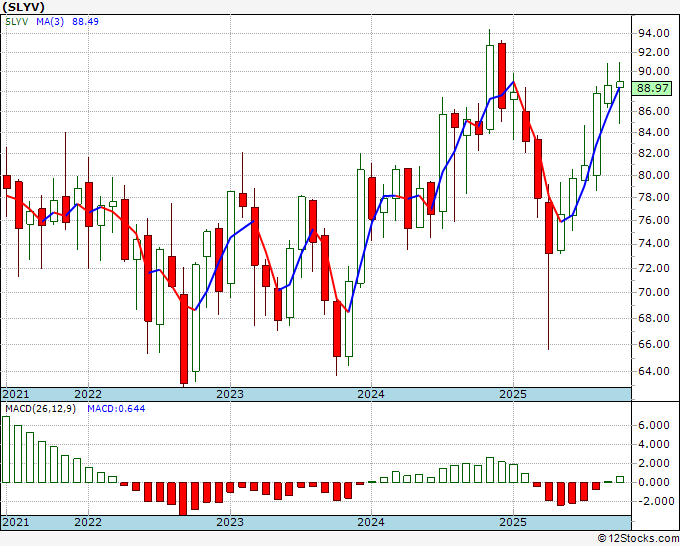Select the 76.00 price axis label
The image size is (680, 546).
click(x=653, y=220)
